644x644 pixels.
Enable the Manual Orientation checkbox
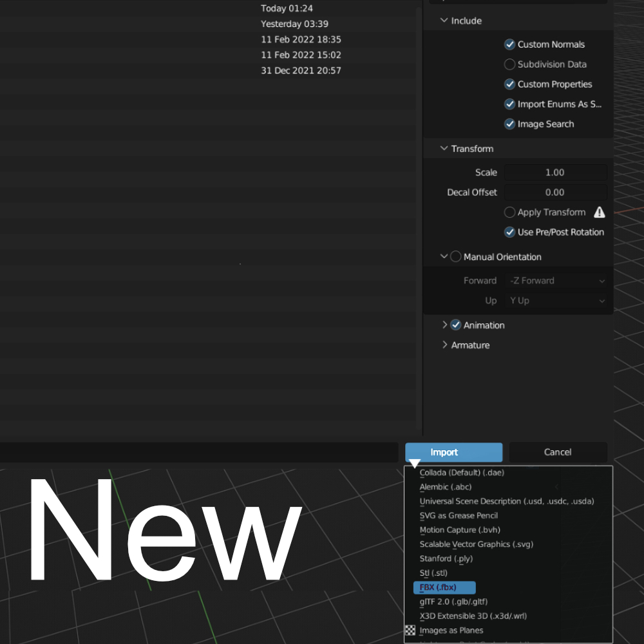[455, 257]
